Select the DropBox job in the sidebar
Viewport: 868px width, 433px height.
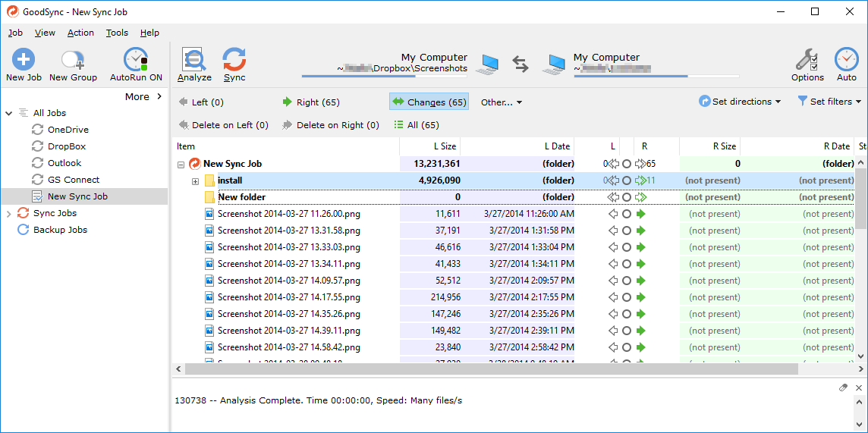point(67,146)
